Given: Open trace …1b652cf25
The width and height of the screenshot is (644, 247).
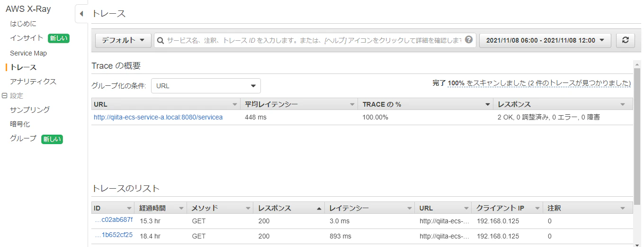Looking at the screenshot, I should pyautogui.click(x=113, y=235).
